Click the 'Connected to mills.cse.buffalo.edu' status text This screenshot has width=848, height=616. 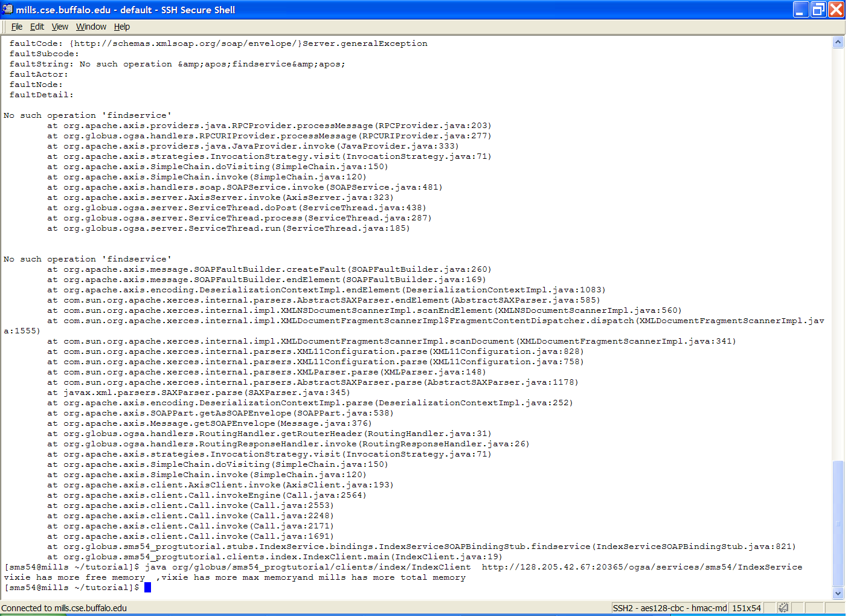click(x=64, y=608)
